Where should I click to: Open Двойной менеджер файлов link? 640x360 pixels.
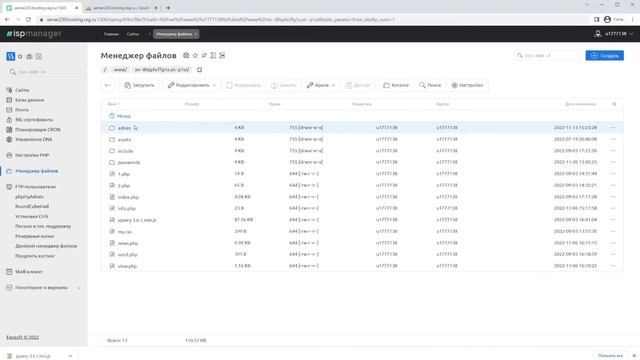point(46,246)
